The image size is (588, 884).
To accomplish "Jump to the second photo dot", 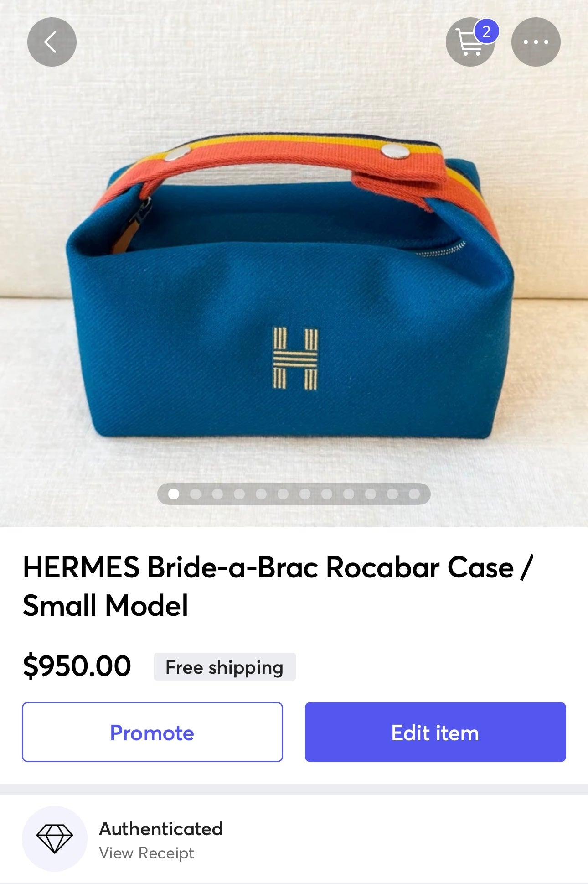I will (x=196, y=494).
